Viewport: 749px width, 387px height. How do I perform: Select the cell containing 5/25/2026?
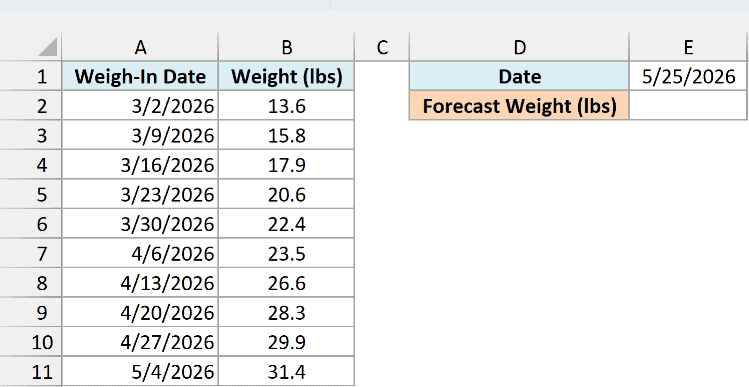coord(689,76)
